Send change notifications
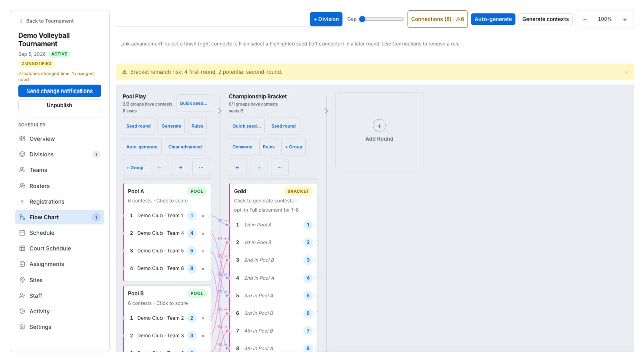This screenshot has width=644, height=362. (59, 91)
